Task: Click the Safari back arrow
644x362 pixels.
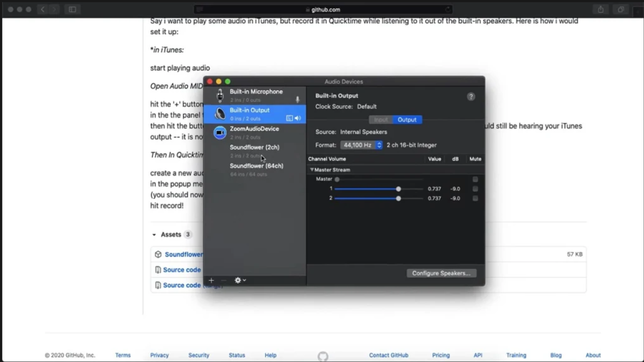Action: [x=42, y=9]
